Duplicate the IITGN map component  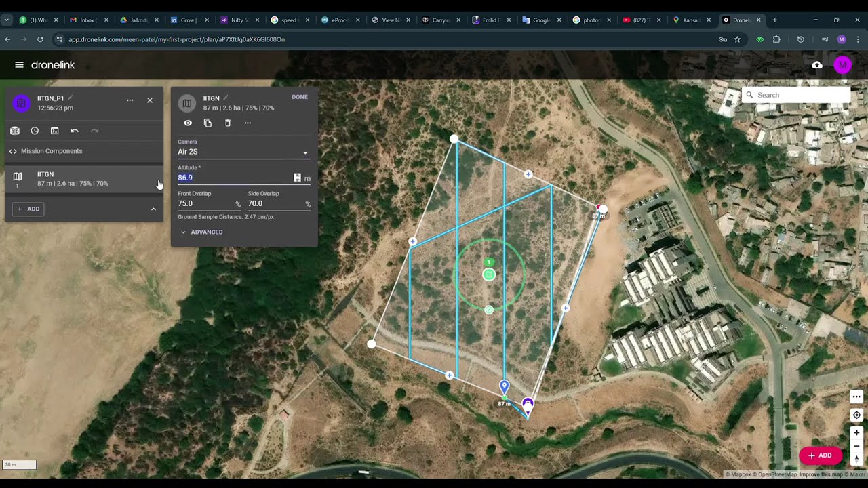[208, 123]
